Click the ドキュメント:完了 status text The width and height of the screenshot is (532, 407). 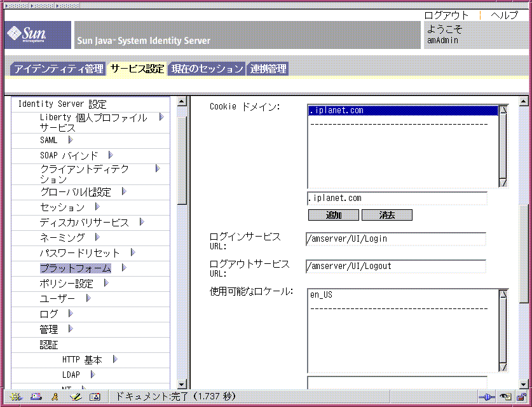tap(175, 396)
